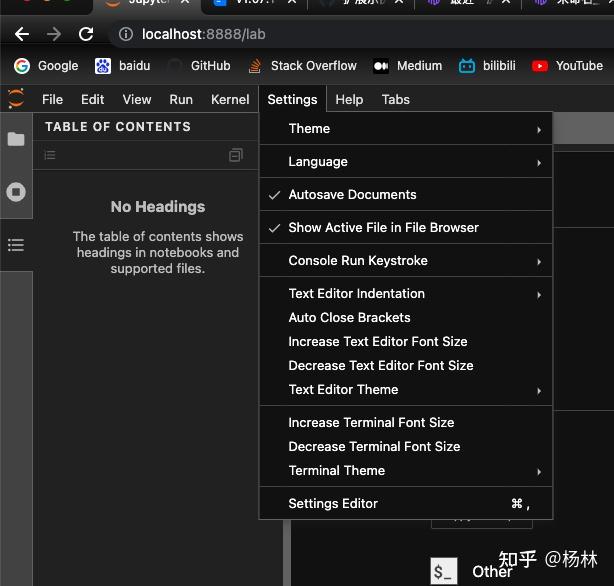Select the Table of Contents sidebar icon
This screenshot has width=614, height=586.
pyautogui.click(x=16, y=245)
